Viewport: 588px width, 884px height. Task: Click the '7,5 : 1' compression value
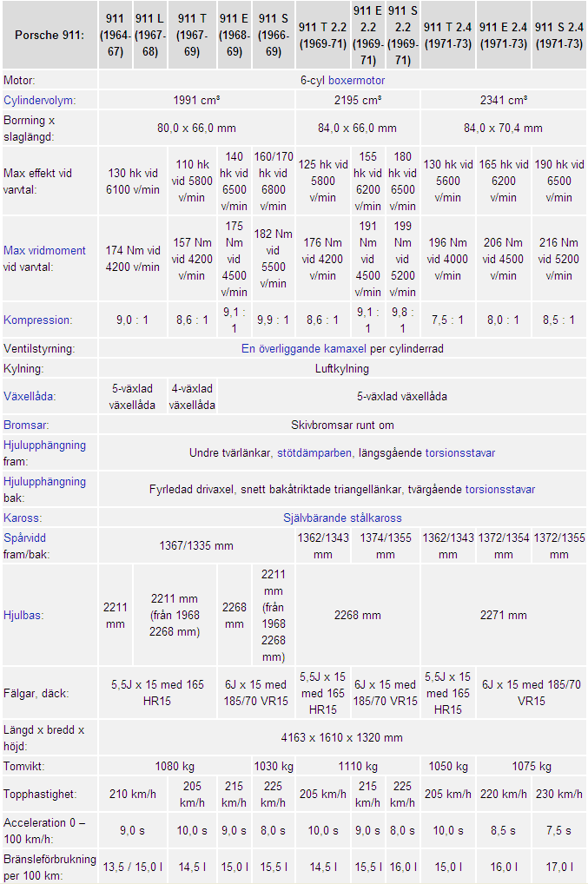click(x=447, y=320)
